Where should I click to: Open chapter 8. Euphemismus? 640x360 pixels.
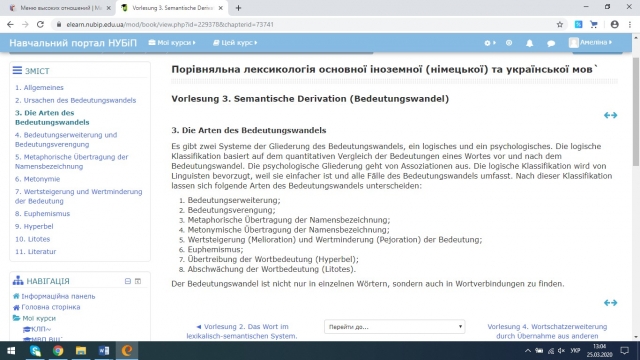point(42,213)
